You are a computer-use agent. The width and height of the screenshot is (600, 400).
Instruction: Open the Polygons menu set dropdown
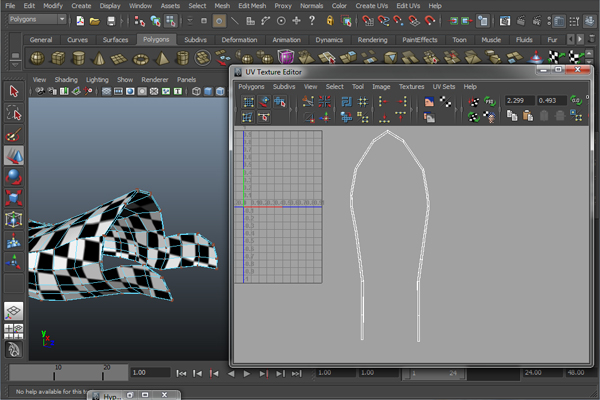37,19
